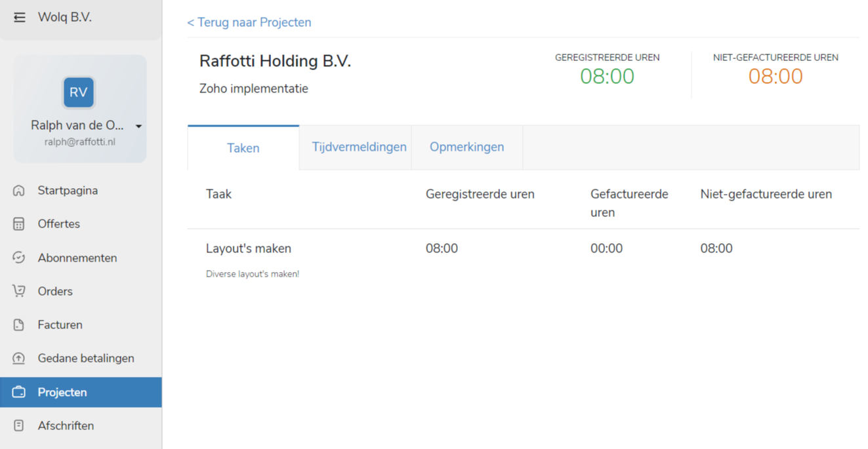
Task: Click the Taak column header
Action: 219,194
